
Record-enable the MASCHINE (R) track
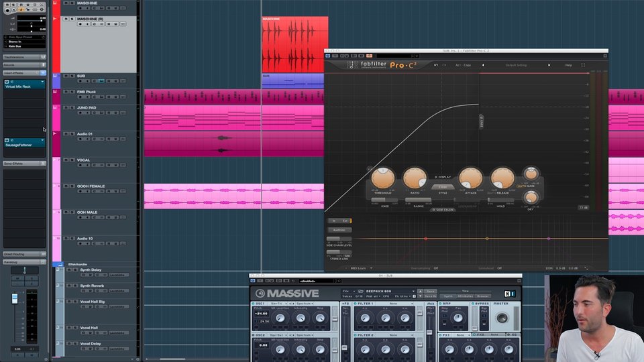pyautogui.click(x=80, y=24)
